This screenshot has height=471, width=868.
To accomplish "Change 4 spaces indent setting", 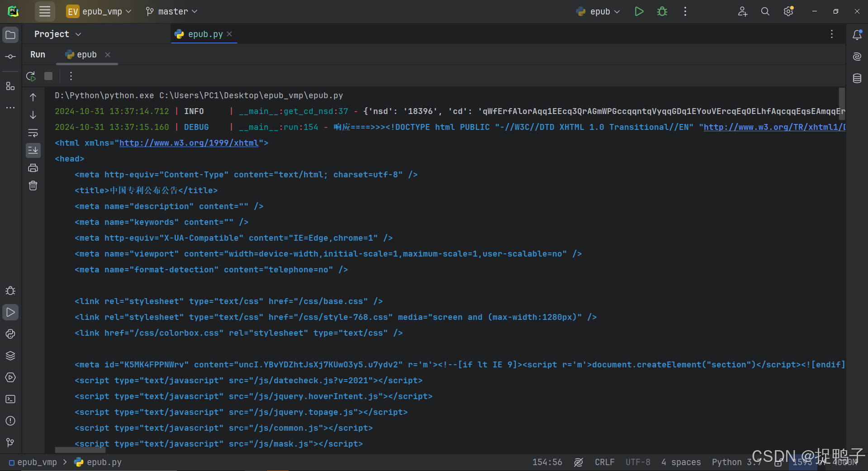I will click(x=681, y=462).
